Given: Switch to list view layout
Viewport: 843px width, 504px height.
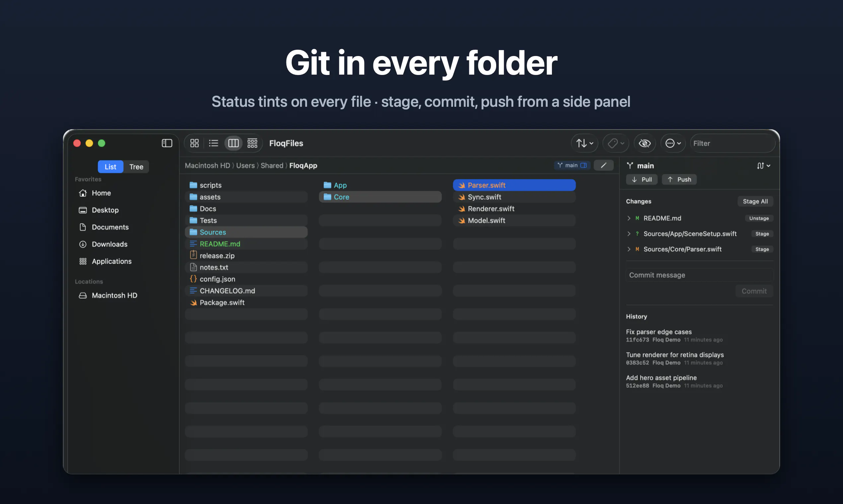Looking at the screenshot, I should coord(213,143).
